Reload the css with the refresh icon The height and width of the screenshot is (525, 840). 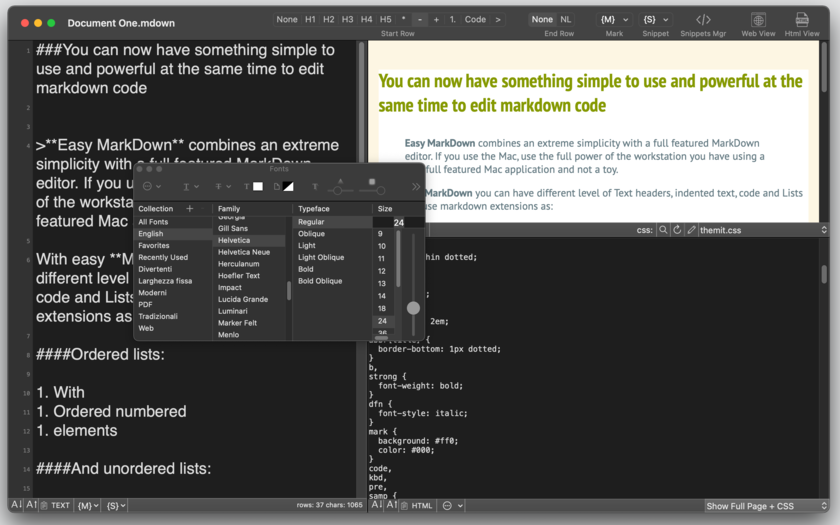point(677,230)
